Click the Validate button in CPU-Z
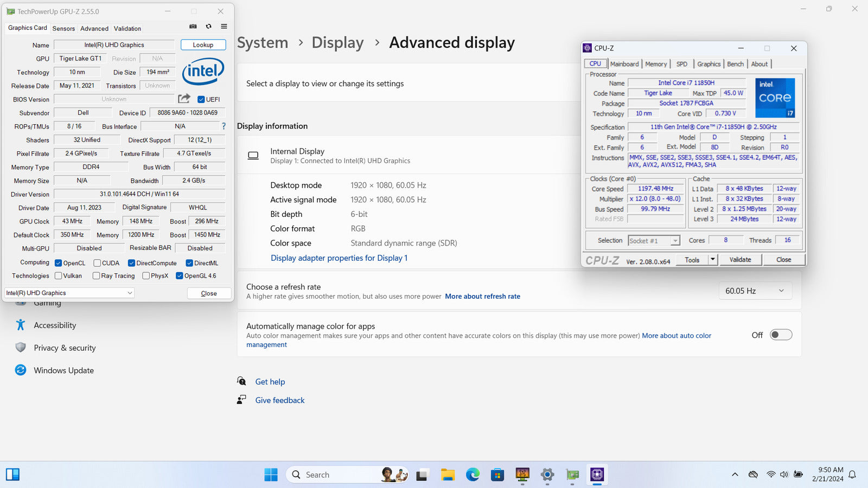This screenshot has height=488, width=868. pos(741,260)
